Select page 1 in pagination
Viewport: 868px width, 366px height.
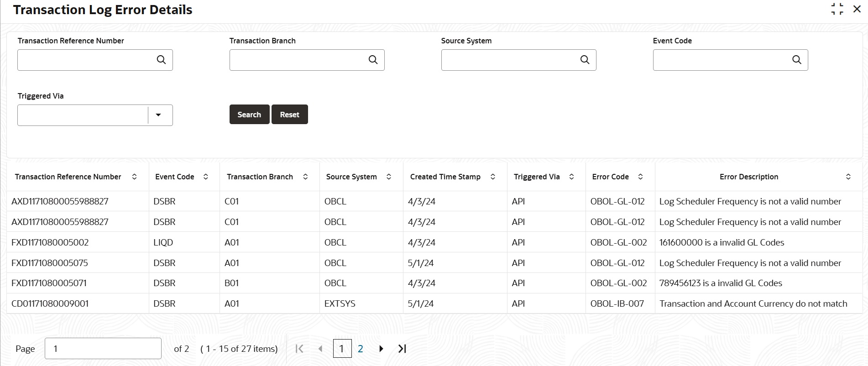pos(342,349)
